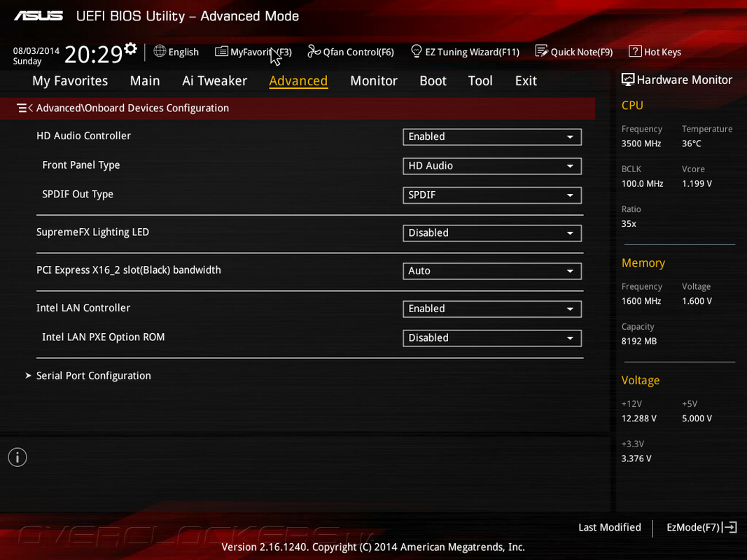This screenshot has height=560, width=747.
Task: Switch to the Main tab
Action: 145,81
